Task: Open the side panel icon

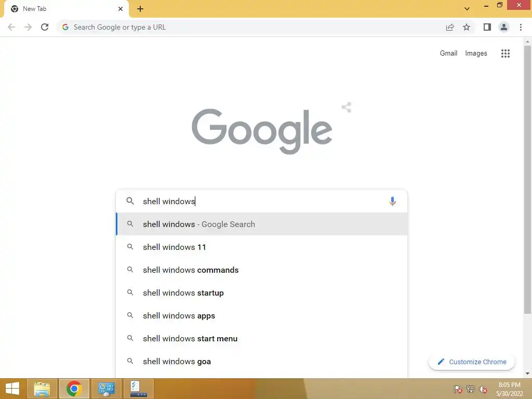Action: tap(487, 27)
